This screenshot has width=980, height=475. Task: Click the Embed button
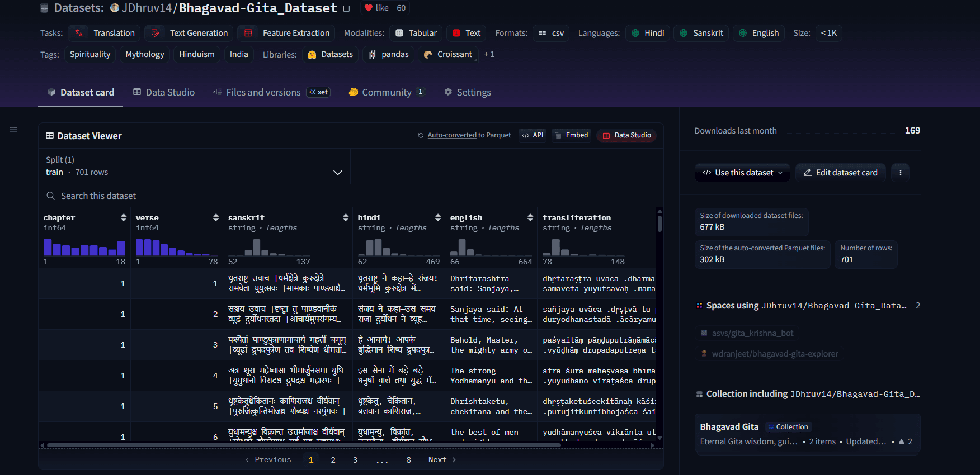point(571,135)
